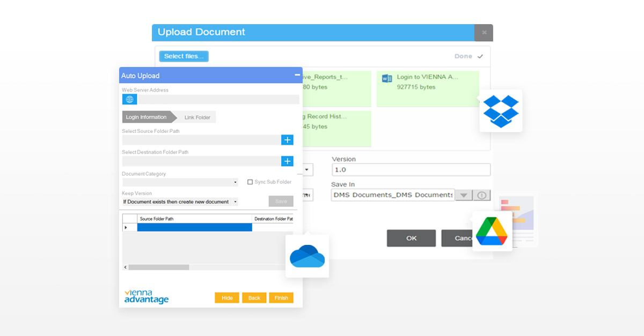Open the partially hidden dropdown left of Version
This screenshot has width=644, height=336.
pos(307,170)
